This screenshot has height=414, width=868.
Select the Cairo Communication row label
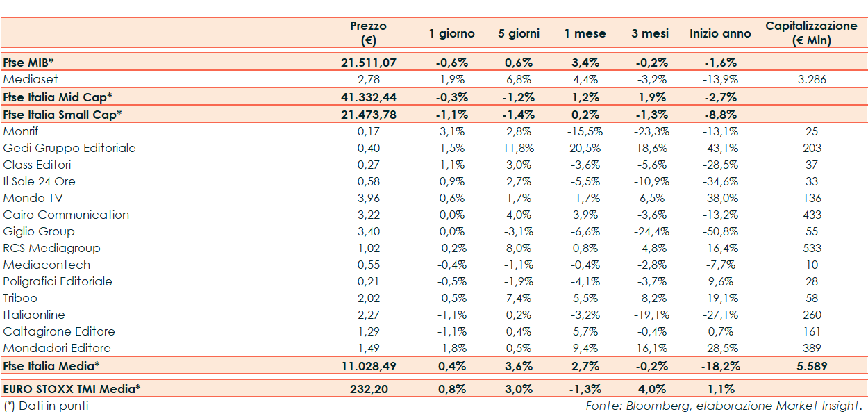(66, 215)
